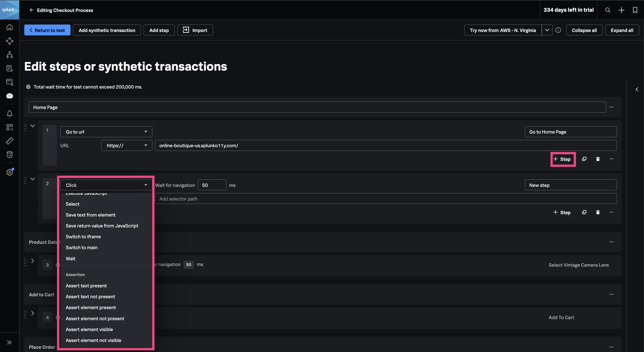Viewport: 644px width, 352px height.
Task: Expand the left navigation with double chevron
Action: (x=10, y=342)
